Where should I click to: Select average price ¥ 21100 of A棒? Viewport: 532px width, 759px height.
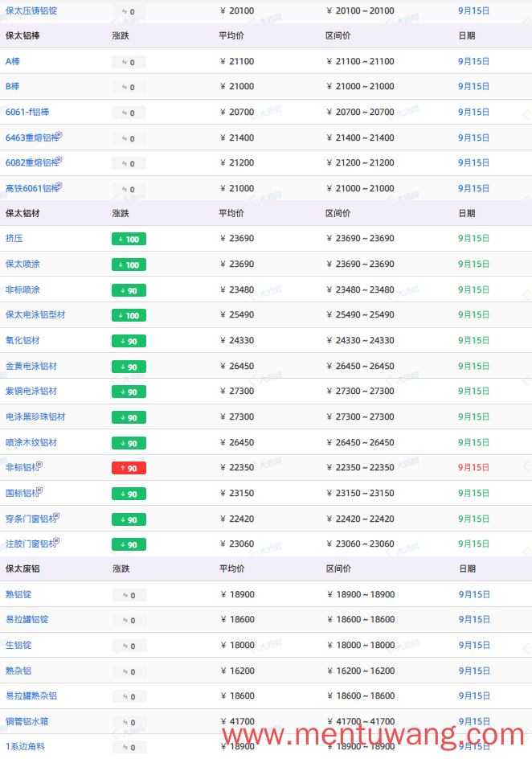pyautogui.click(x=237, y=61)
